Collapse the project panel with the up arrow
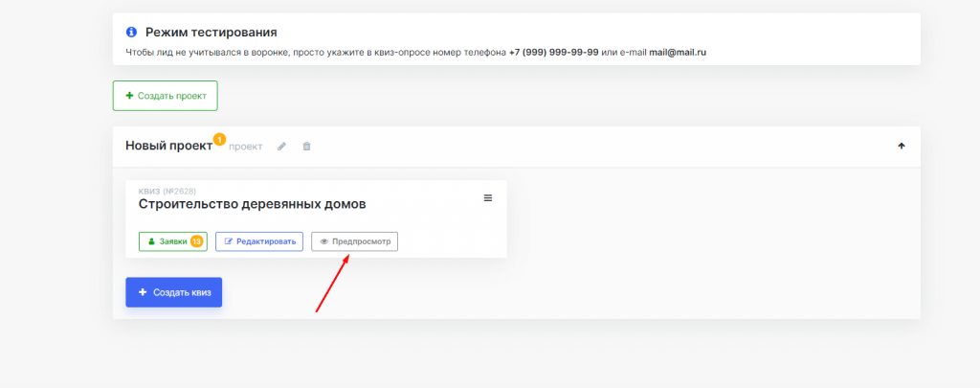980x388 pixels. pos(901,147)
